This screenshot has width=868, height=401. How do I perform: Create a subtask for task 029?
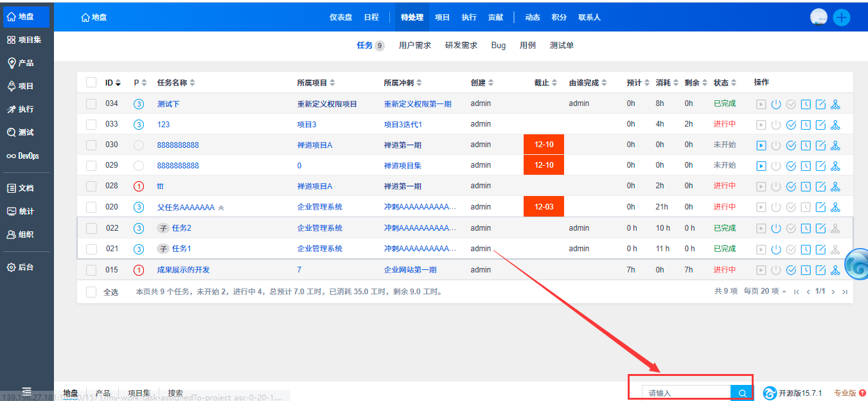click(835, 166)
